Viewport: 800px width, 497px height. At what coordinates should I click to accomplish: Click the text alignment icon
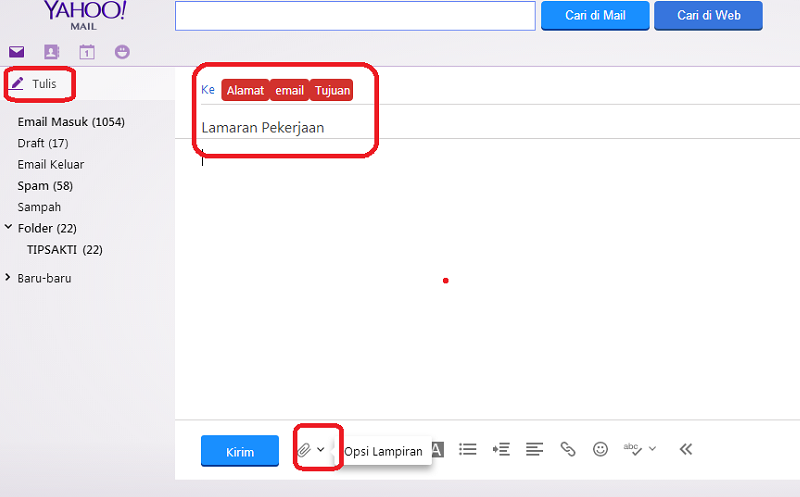pos(534,449)
